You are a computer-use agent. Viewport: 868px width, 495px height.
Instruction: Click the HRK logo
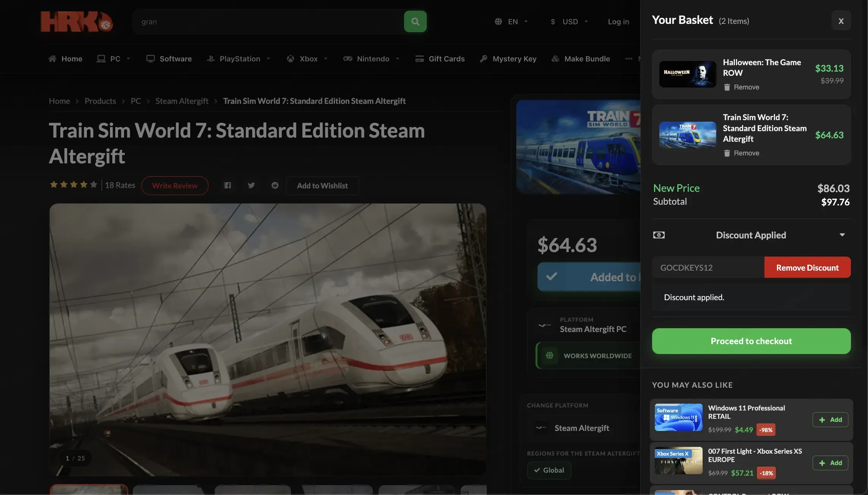(77, 22)
